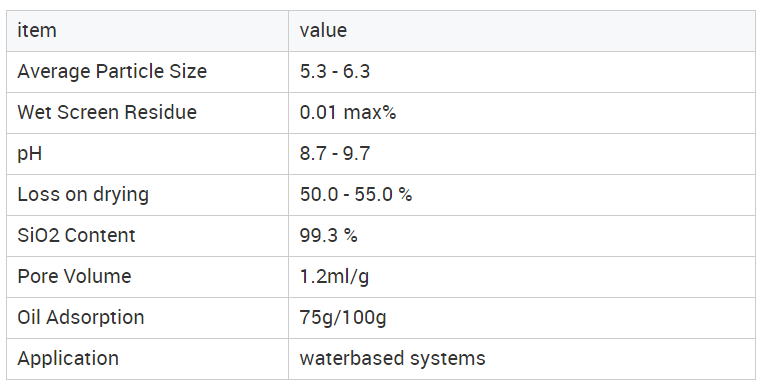Select the Loss on drying label
Image resolution: width=764 pixels, height=387 pixels.
pos(83,195)
